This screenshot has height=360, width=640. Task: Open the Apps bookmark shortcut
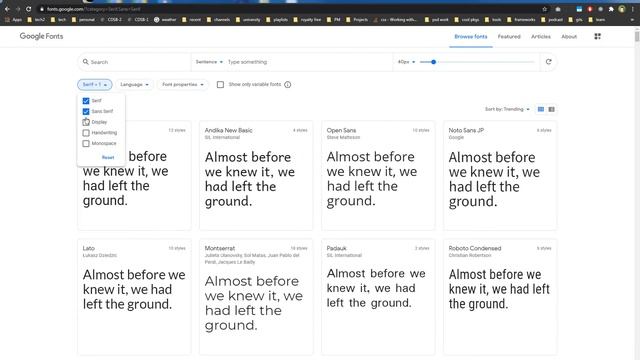click(x=14, y=20)
